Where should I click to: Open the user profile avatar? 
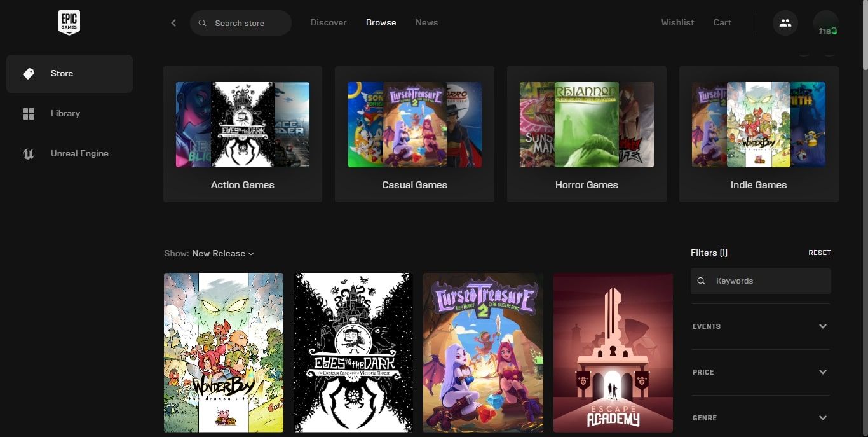tap(826, 23)
